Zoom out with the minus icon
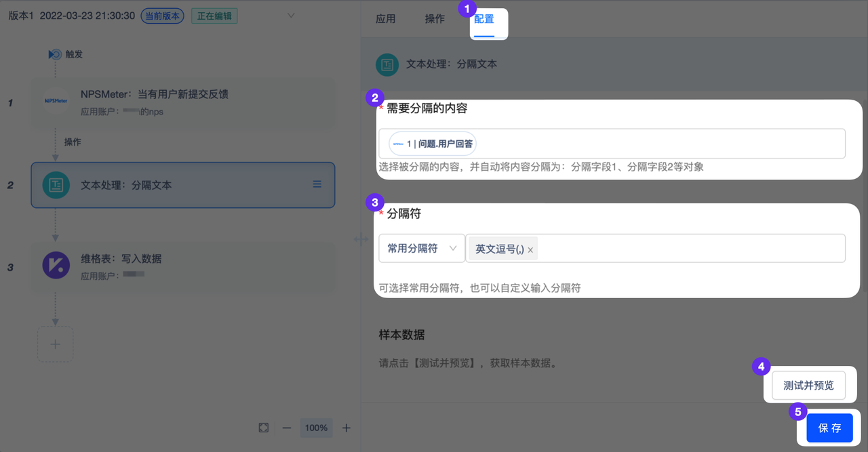868x452 pixels. [x=287, y=428]
